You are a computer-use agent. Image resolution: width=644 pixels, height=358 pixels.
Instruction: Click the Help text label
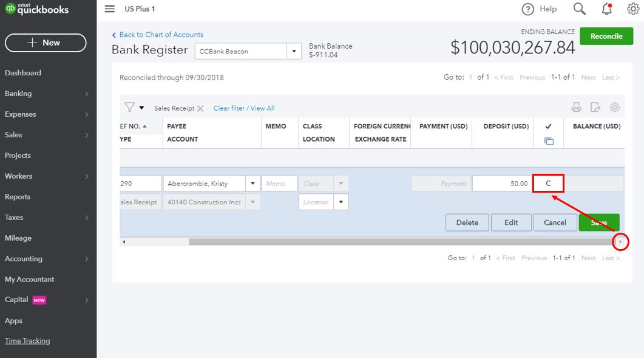pos(548,9)
